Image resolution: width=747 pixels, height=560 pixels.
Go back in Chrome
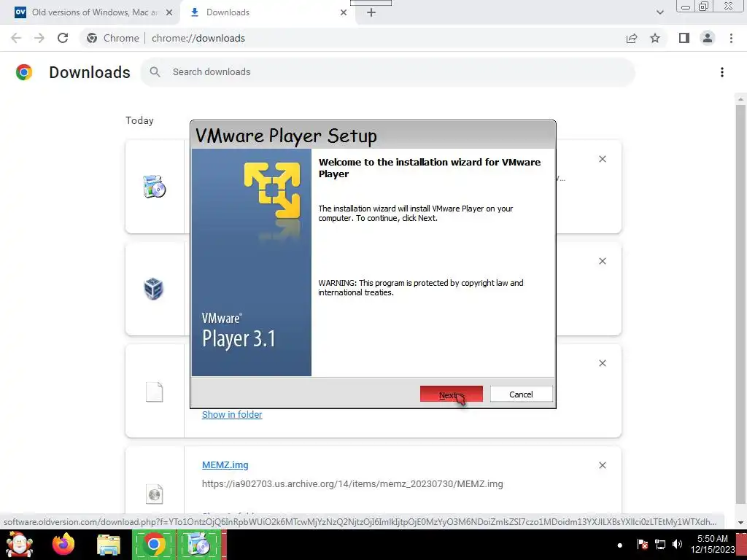(x=16, y=38)
